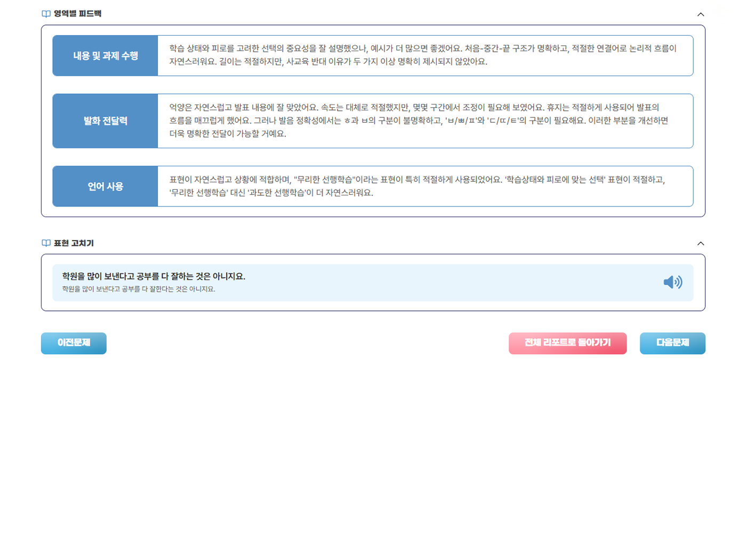Collapse the 표현 고치기 section chevron
This screenshot has height=560, width=747.
pyautogui.click(x=701, y=244)
